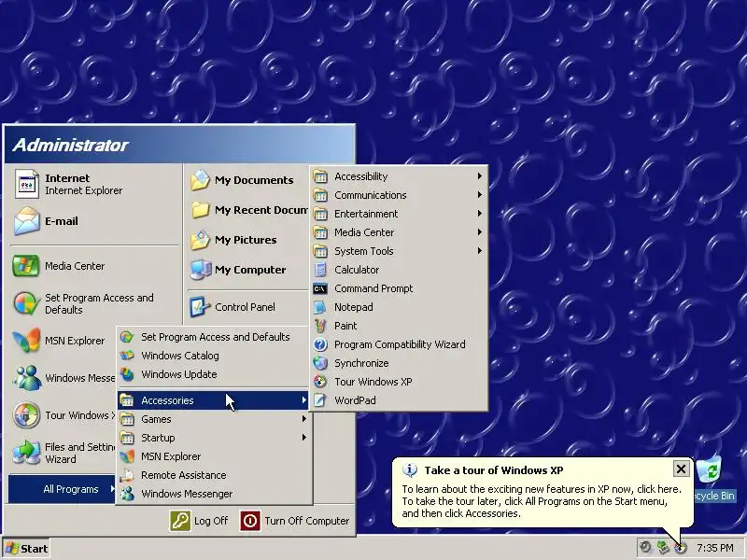Launch Calculator from Accessories
The image size is (747, 560).
coord(399,270)
